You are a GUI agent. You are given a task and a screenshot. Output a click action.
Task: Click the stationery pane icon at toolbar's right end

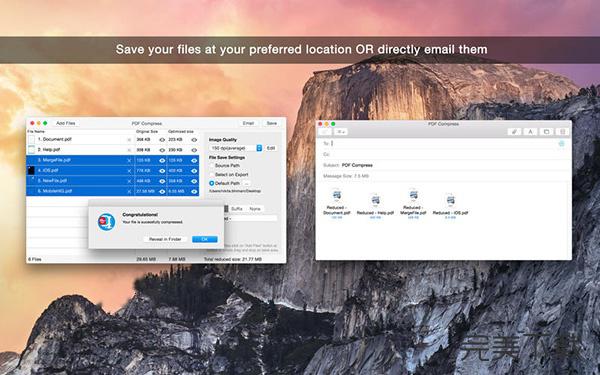coord(562,132)
